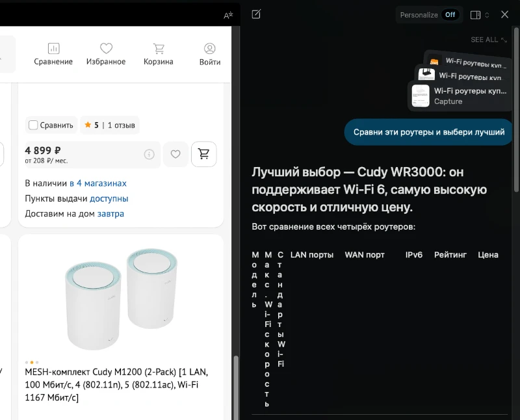
Task: Start a new chat with compose icon
Action: [256, 14]
